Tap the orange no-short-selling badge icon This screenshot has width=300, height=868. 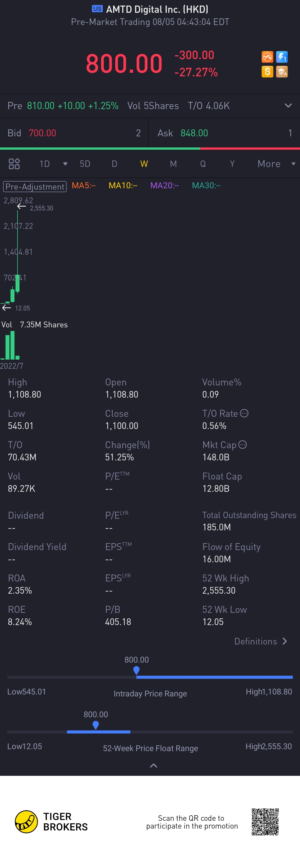pos(267,57)
